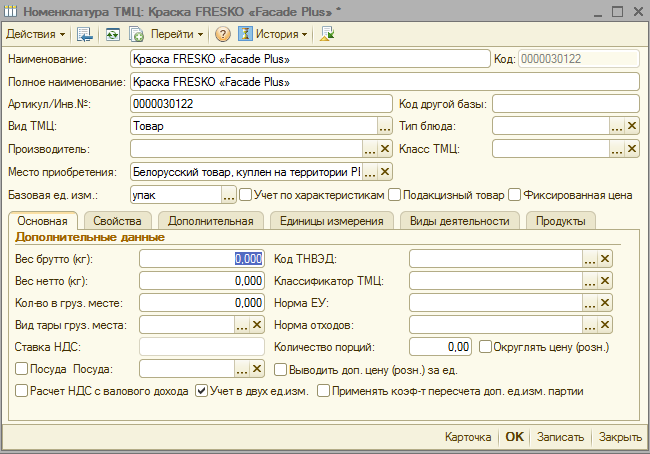Clear the Норма отходов field with X

(604, 325)
